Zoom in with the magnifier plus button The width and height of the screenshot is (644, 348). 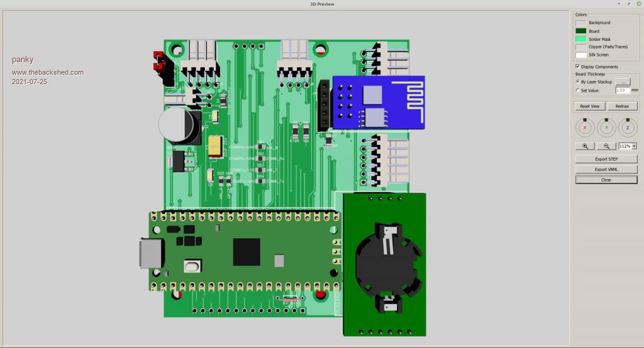pos(585,146)
